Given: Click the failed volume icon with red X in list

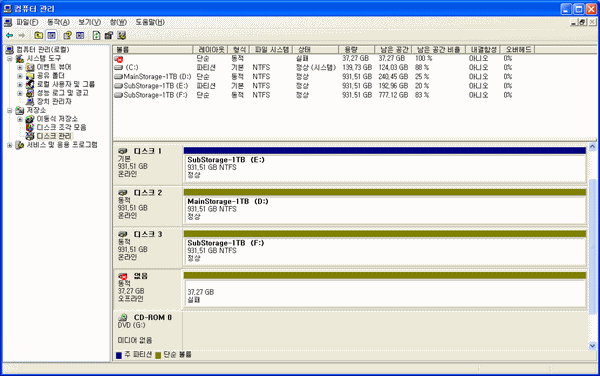Looking at the screenshot, I should 119,59.
